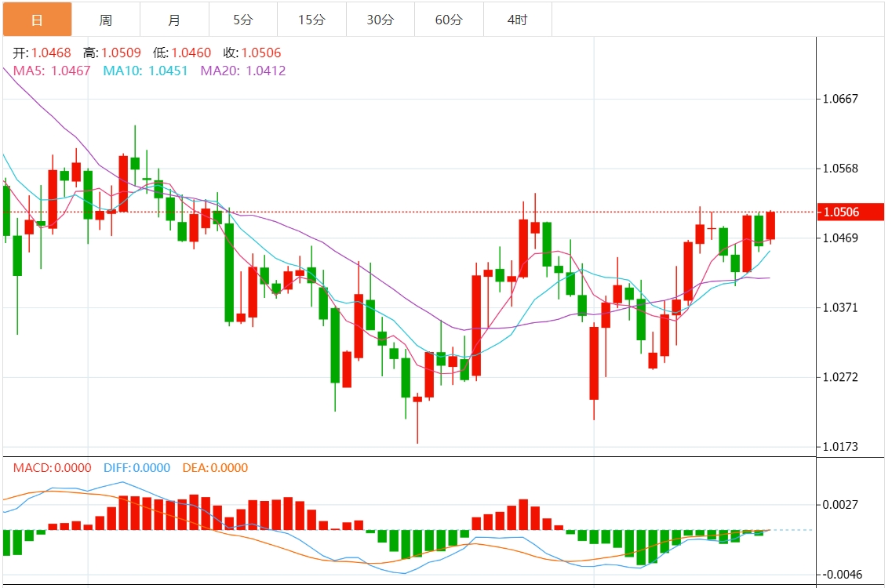
Task: Open the 月 monthly timeframe tab
Action: coord(174,20)
